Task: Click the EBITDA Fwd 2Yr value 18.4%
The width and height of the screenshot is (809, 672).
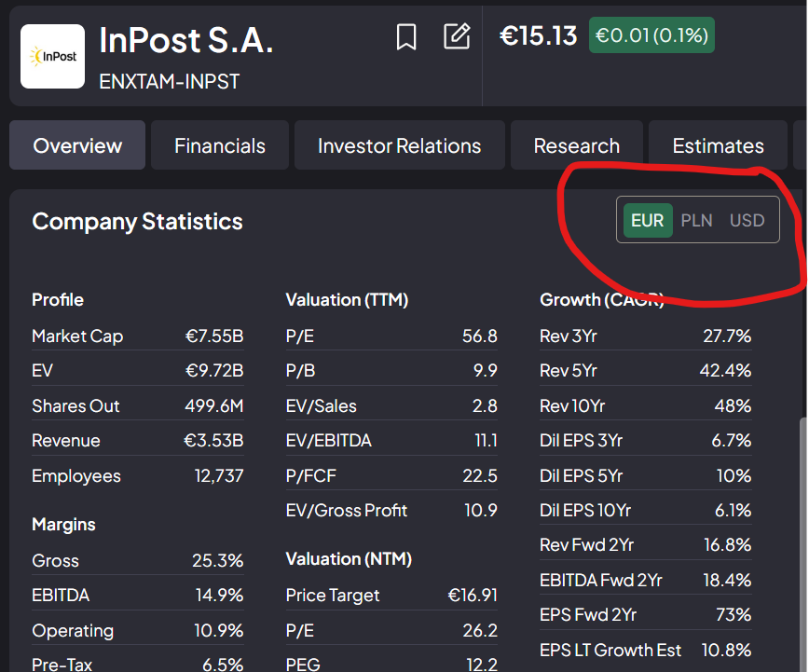Action: pos(727,580)
